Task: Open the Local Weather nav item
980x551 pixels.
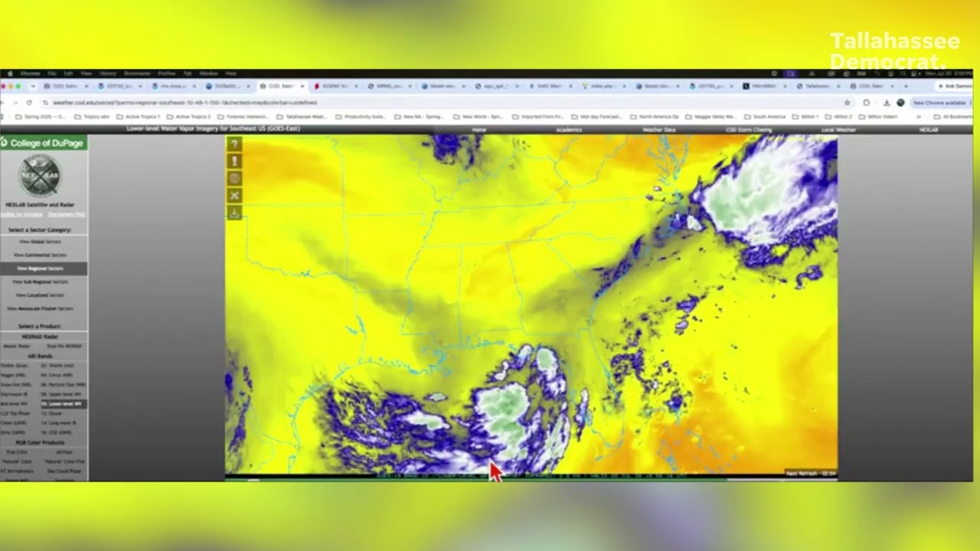Action: [x=838, y=130]
